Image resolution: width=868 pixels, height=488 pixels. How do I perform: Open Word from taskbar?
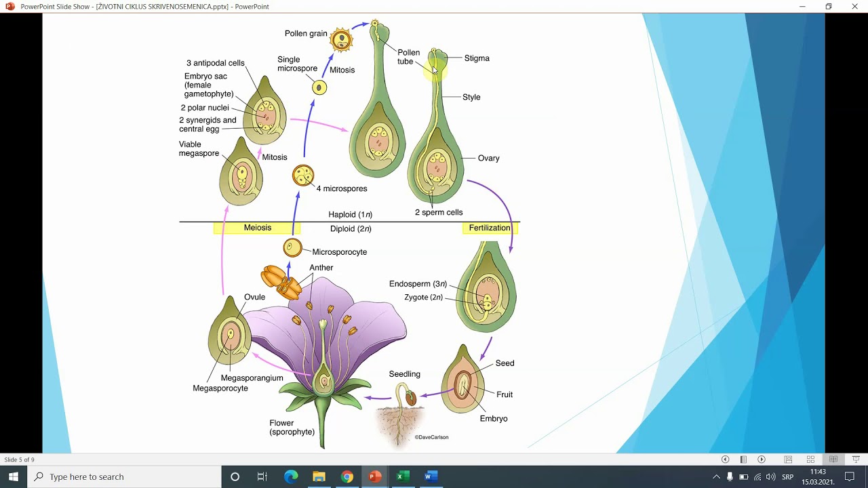click(430, 476)
